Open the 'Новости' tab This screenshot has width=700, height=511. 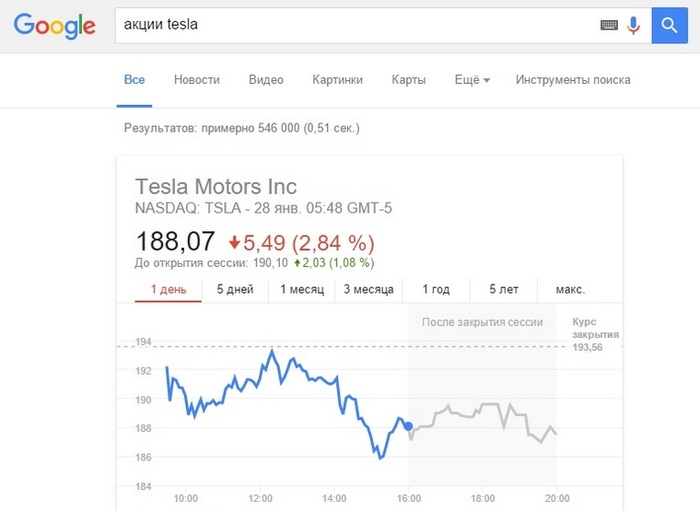pos(197,80)
